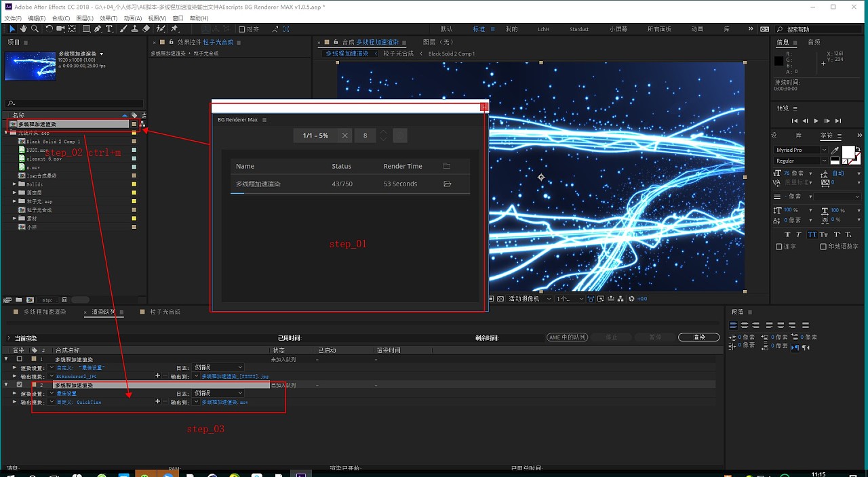Click the eyedropper in Character panel
Screen dimensions: 868x477
point(835,150)
